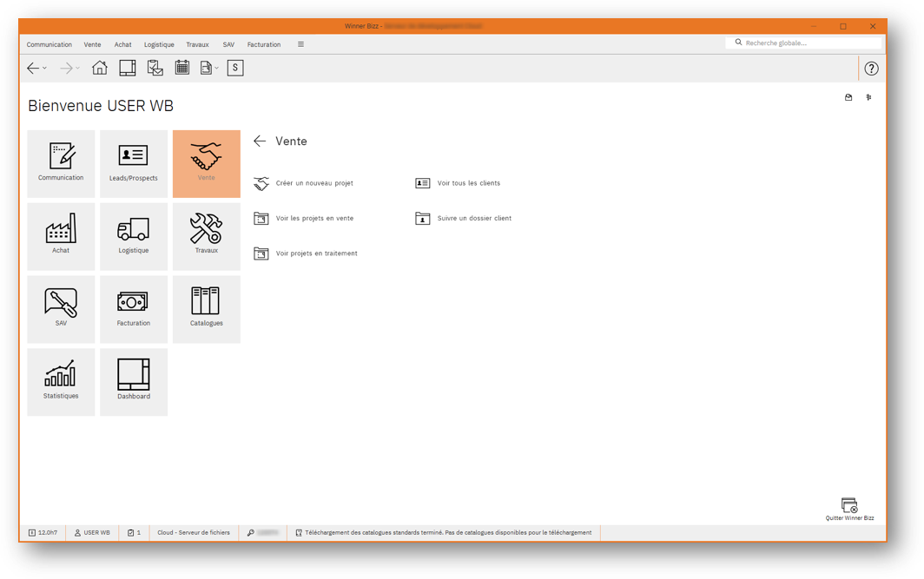The height and width of the screenshot is (579, 924).
Task: Click the S toolbar icon
Action: coord(234,67)
